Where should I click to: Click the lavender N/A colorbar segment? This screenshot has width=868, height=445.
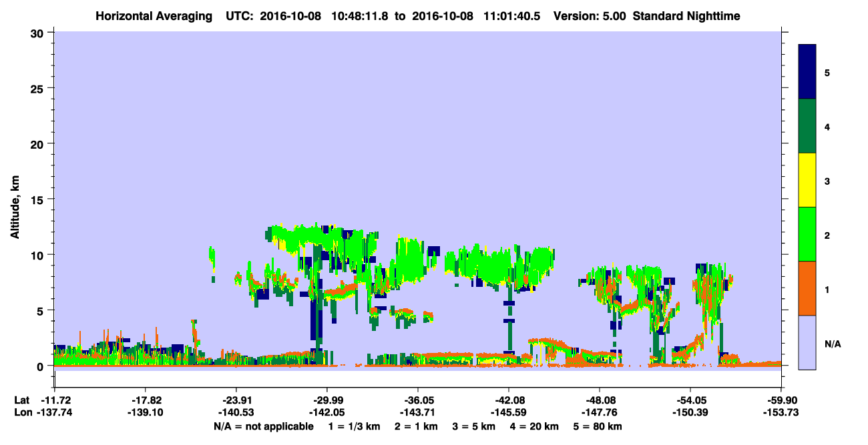tap(807, 342)
